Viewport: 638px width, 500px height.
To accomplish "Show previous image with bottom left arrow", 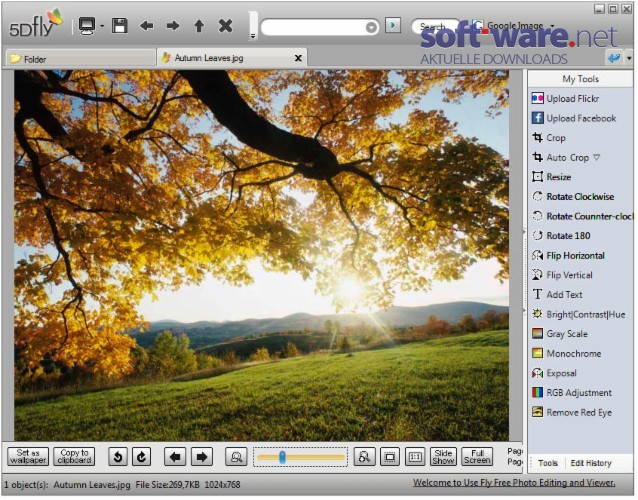I will [175, 457].
